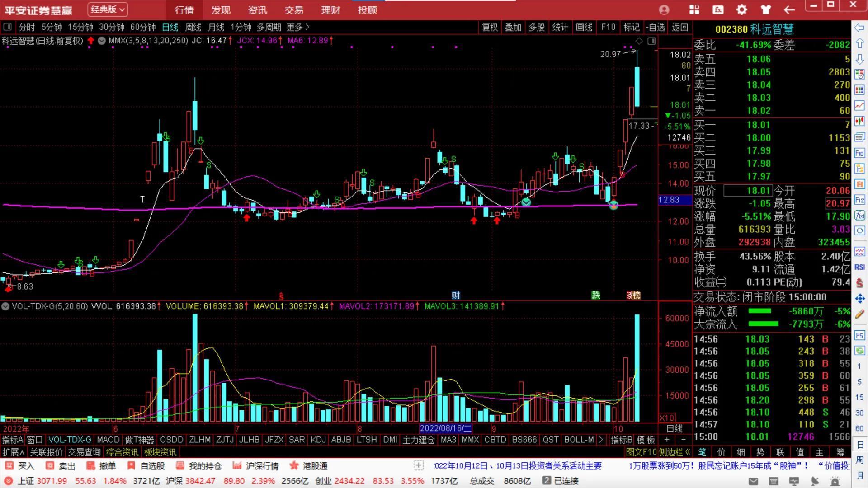This screenshot has height=488, width=868.
Task: Open the MMX indicator dropdown arrow
Action: [x=102, y=41]
